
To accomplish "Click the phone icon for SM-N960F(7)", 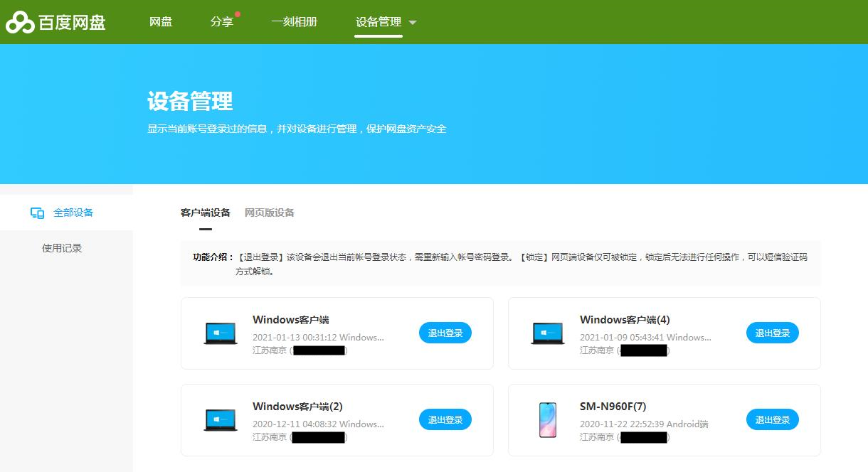I will click(548, 419).
